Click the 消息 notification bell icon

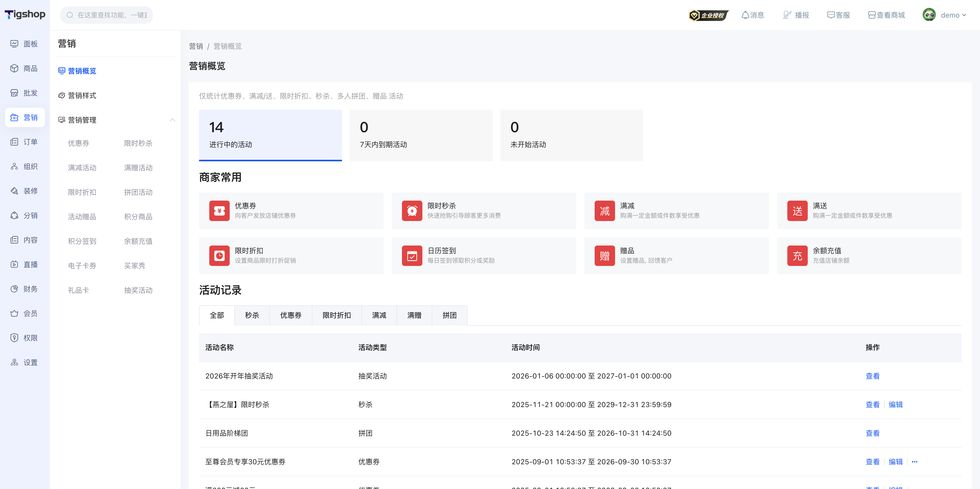745,15
